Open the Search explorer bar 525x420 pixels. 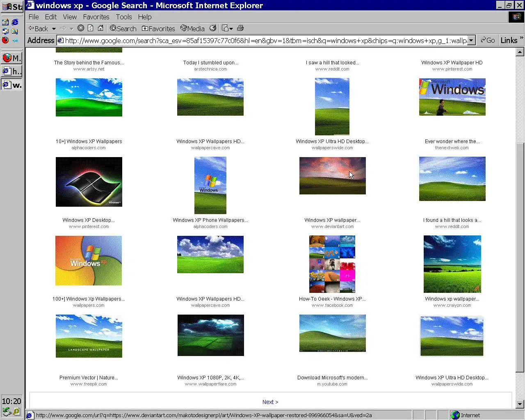(123, 28)
